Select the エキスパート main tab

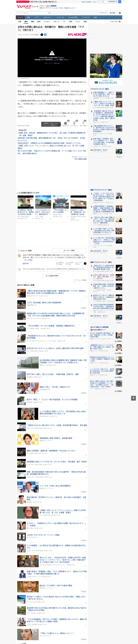(x=48, y=17)
